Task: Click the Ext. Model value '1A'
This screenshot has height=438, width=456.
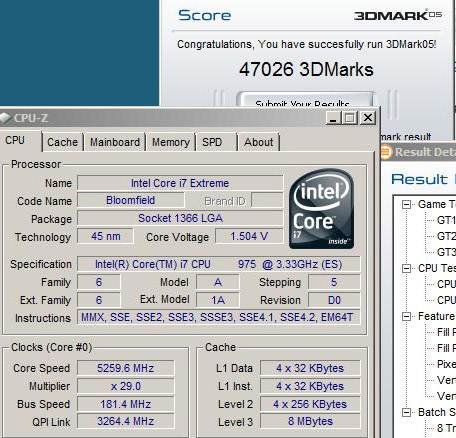Action: (x=218, y=300)
